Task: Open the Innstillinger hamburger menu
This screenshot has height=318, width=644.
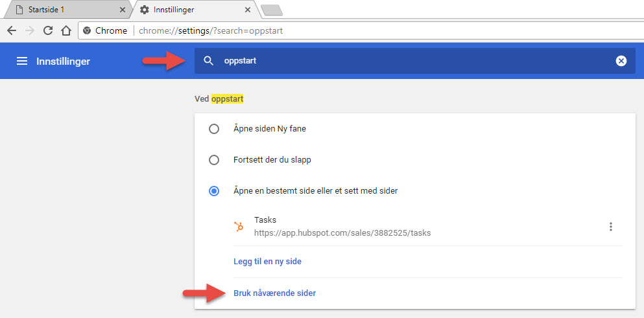Action: [x=22, y=61]
